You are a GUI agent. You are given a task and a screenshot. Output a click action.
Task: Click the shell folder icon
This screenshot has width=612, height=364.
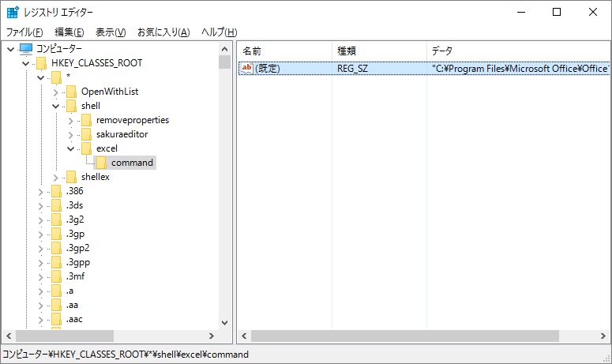[71, 106]
